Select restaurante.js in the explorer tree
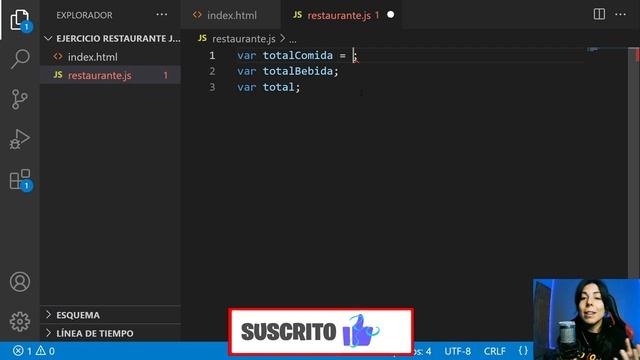Viewport: 640px width, 360px height. point(111,75)
